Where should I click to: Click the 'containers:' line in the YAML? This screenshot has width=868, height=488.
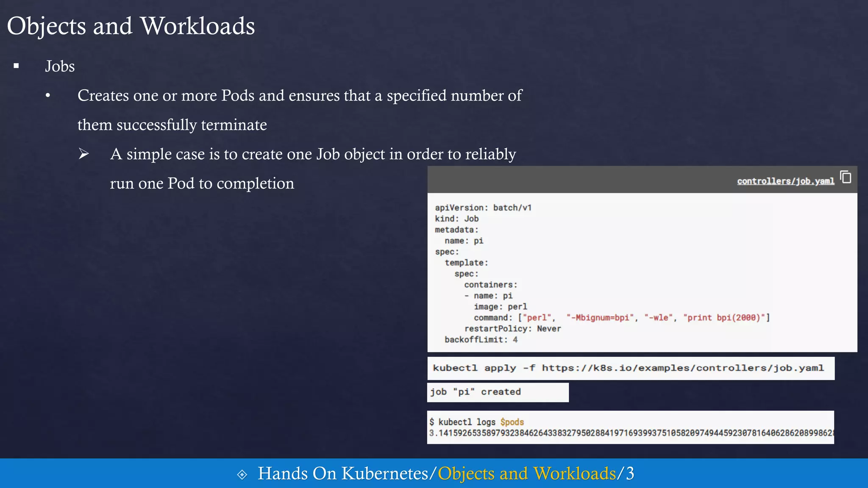[x=491, y=285]
